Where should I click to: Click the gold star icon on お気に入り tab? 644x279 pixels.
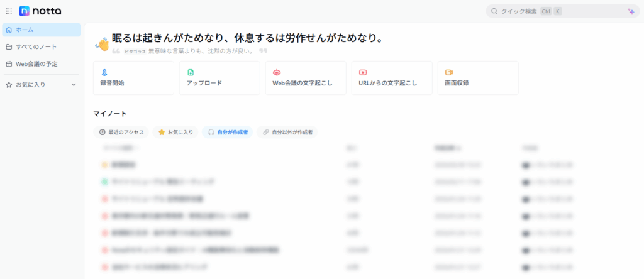[162, 132]
